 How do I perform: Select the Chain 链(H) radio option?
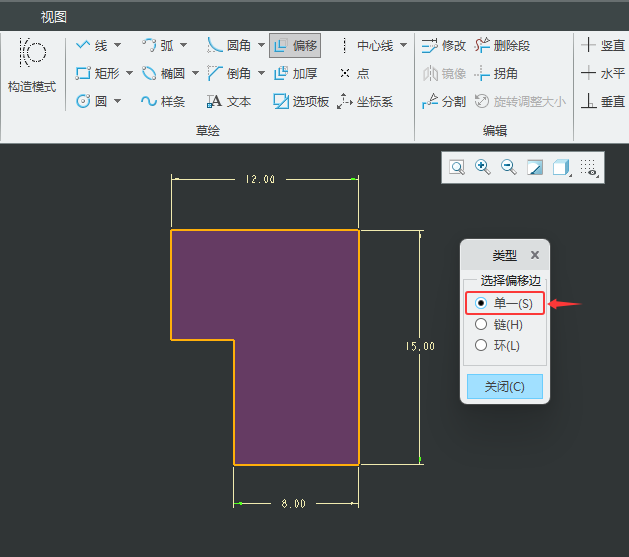click(499, 324)
